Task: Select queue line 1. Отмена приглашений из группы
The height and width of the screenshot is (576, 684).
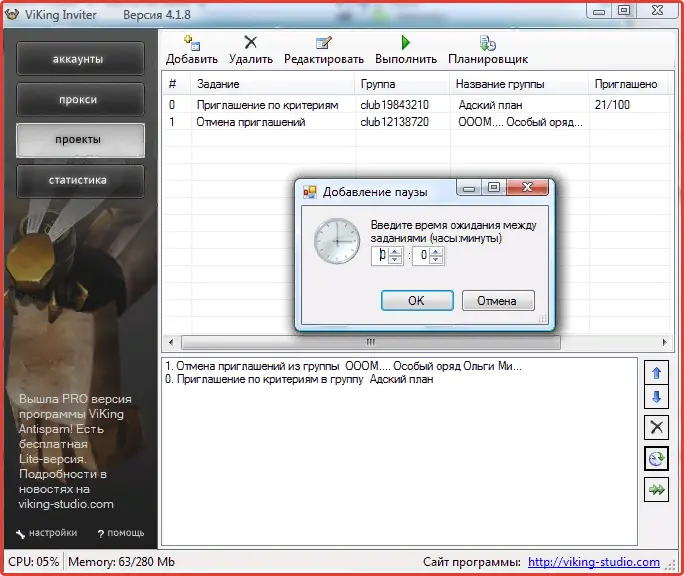Action: point(343,366)
